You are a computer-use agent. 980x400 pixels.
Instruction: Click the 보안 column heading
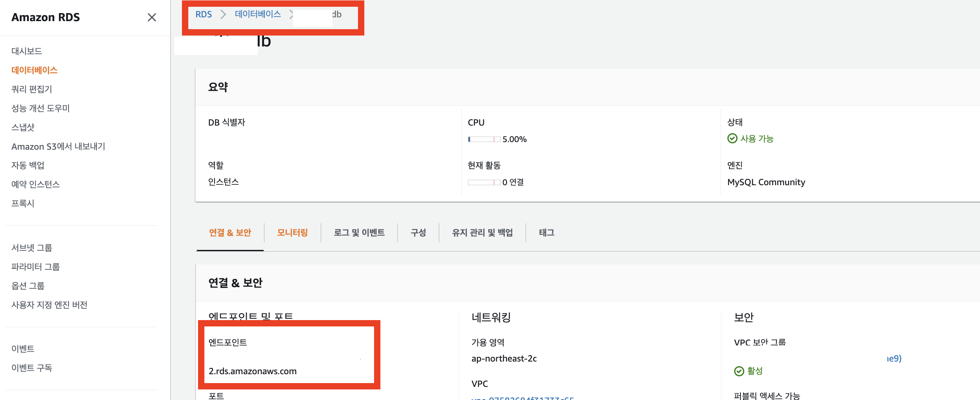point(744,317)
